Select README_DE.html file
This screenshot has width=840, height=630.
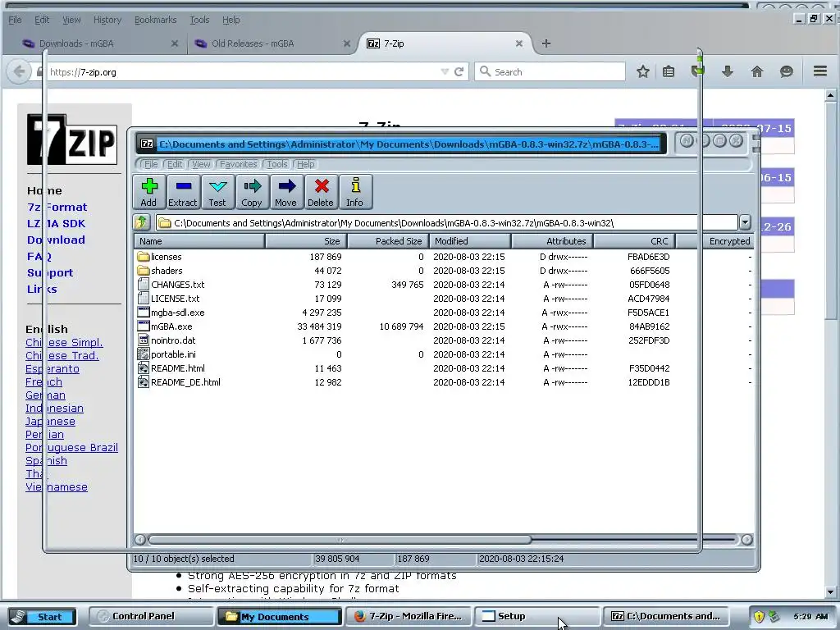pyautogui.click(x=185, y=382)
